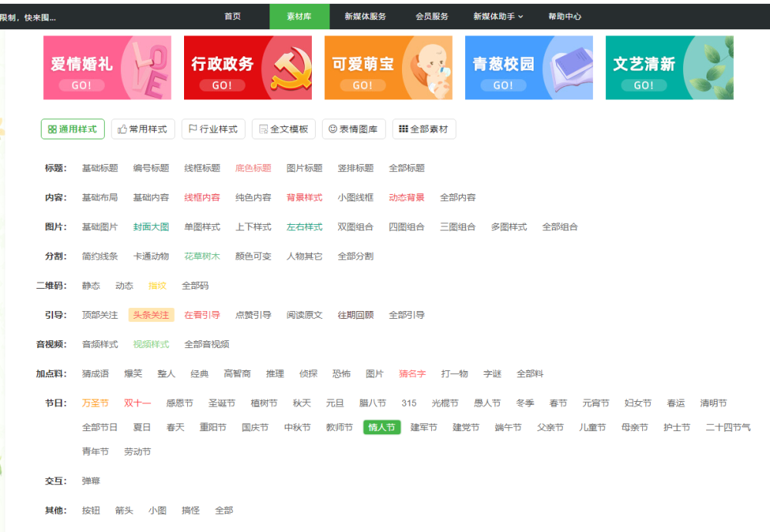This screenshot has width=770, height=532.
Task: Choose 阅读原文 guide filter
Action: 304,315
